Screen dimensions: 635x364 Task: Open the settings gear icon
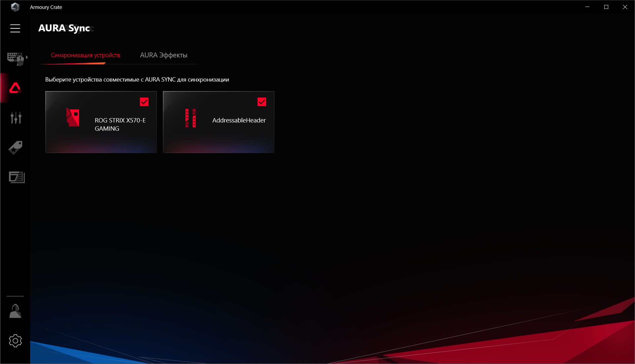(15, 341)
